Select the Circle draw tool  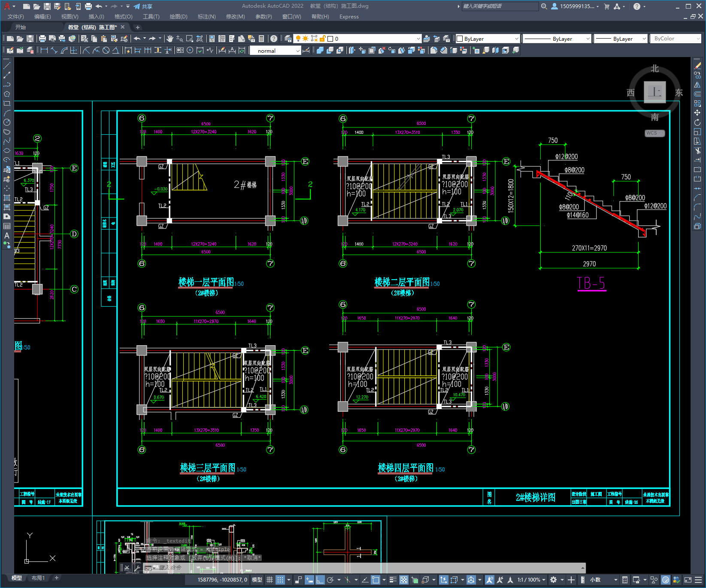(7, 122)
